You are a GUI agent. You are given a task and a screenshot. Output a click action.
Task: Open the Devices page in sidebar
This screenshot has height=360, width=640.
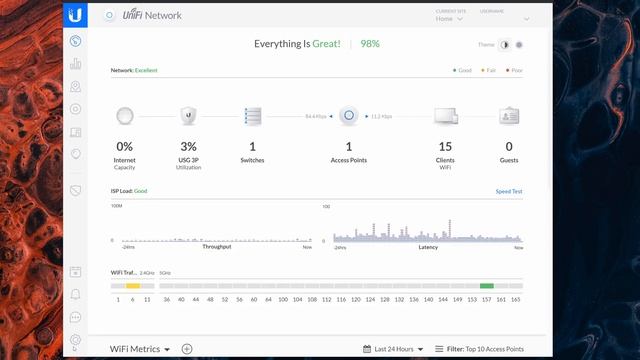click(75, 109)
